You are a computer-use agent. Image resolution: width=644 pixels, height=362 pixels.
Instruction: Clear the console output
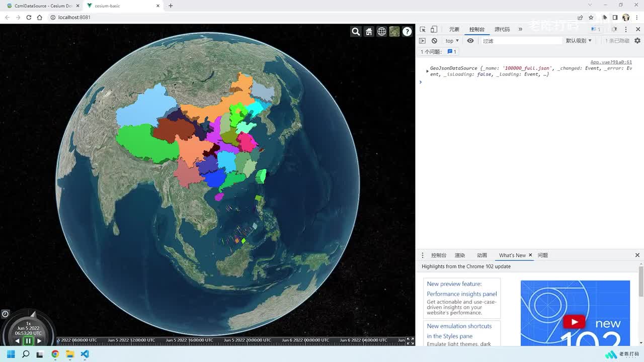[x=434, y=41]
